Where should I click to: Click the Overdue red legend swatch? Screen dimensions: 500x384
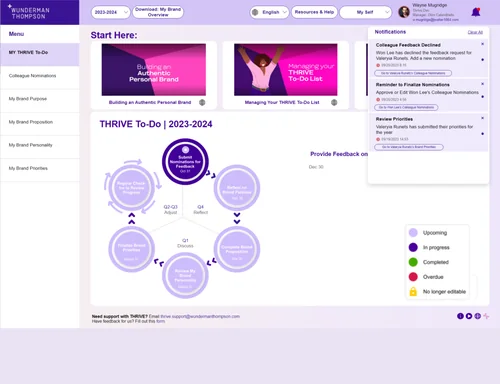[x=413, y=277]
